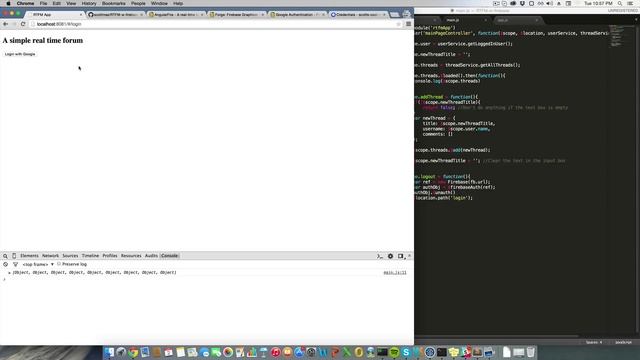
Task: Open the Chrome application menu
Action: tap(25, 3)
